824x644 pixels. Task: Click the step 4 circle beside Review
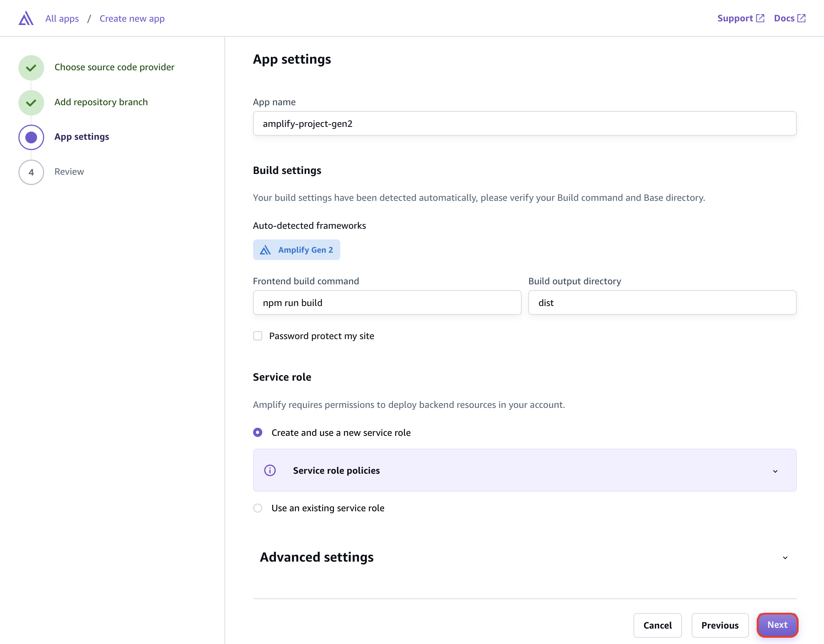[x=31, y=172]
